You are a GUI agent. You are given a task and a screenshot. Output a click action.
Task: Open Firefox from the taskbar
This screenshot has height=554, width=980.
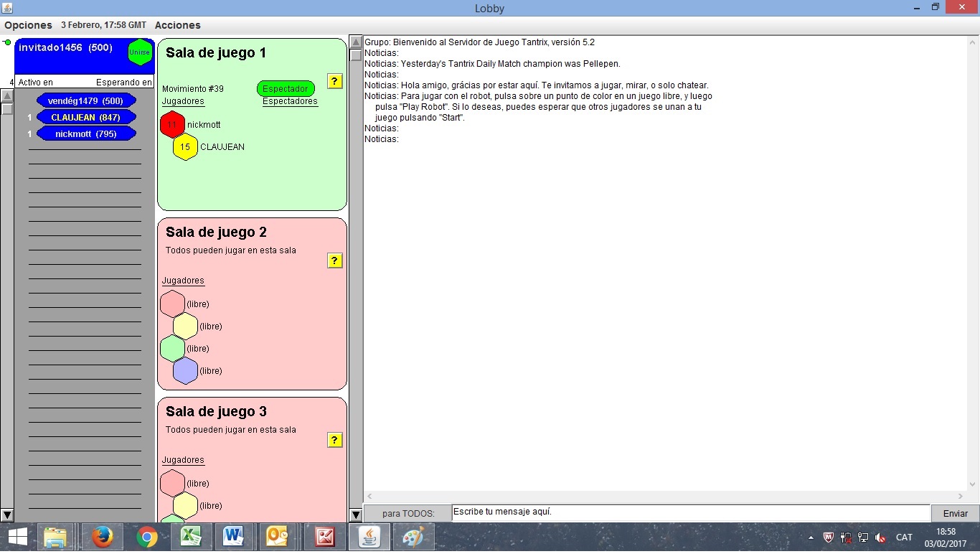(102, 537)
